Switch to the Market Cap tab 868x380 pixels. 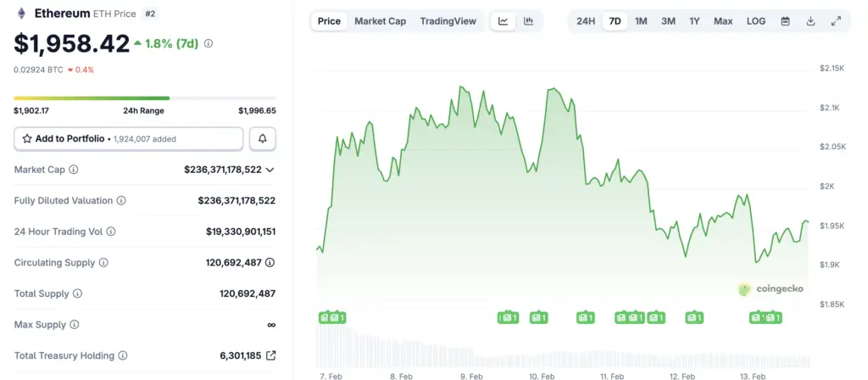(x=380, y=21)
